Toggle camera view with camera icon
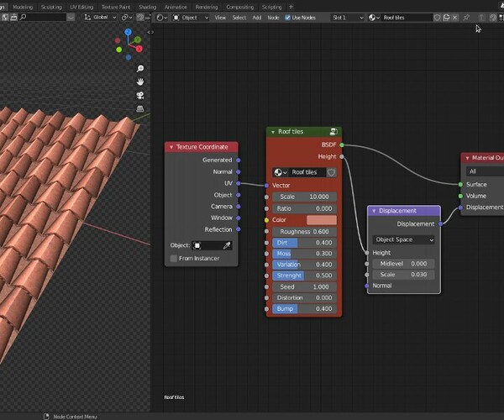Image resolution: width=504 pixels, height=420 pixels. tap(140, 96)
